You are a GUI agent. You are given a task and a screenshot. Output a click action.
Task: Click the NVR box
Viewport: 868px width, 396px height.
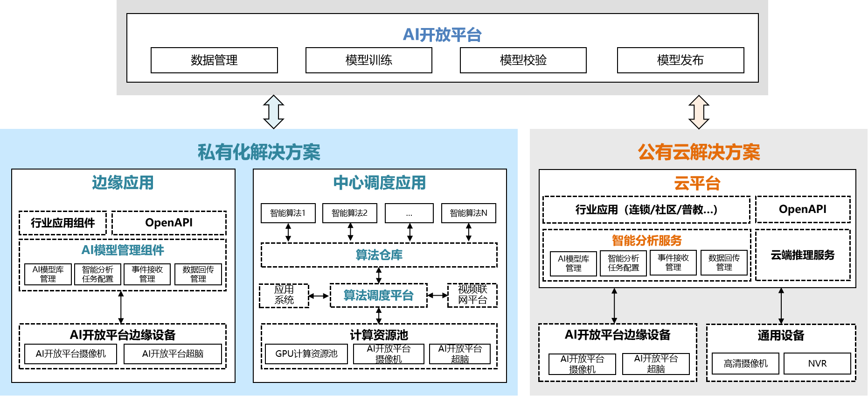tap(817, 363)
